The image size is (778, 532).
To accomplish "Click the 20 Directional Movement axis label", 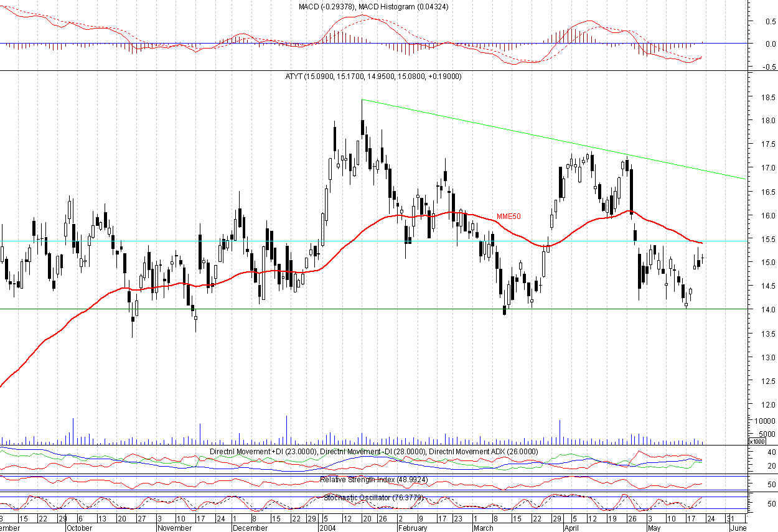I will click(771, 466).
